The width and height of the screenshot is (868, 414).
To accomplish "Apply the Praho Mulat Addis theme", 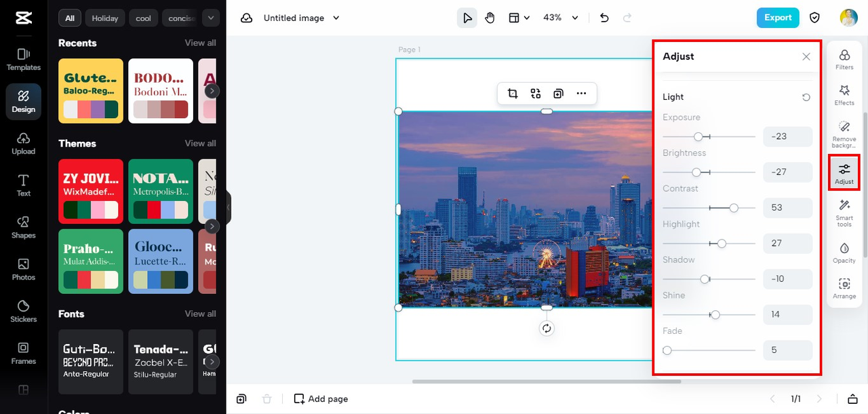I will point(91,261).
